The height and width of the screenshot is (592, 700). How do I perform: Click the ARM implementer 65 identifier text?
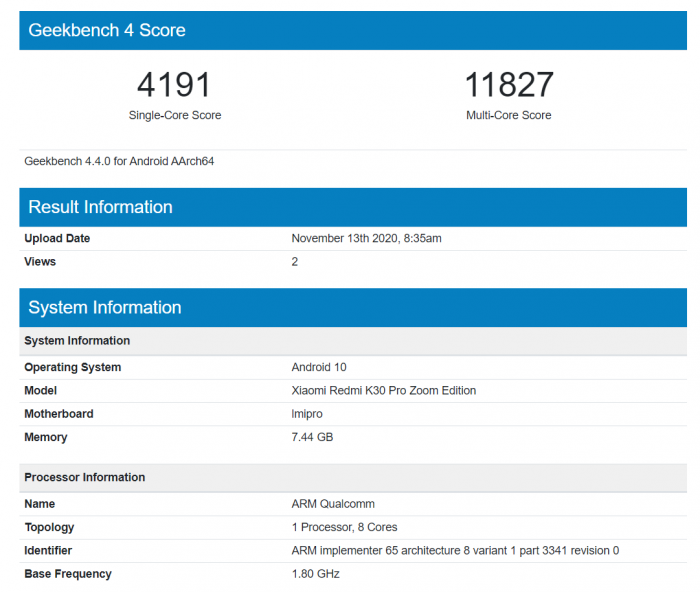455,550
